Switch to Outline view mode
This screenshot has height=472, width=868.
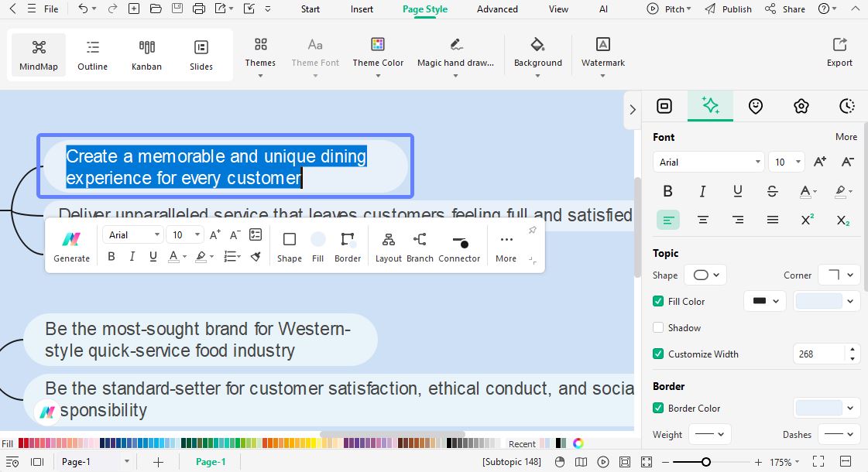pos(92,55)
